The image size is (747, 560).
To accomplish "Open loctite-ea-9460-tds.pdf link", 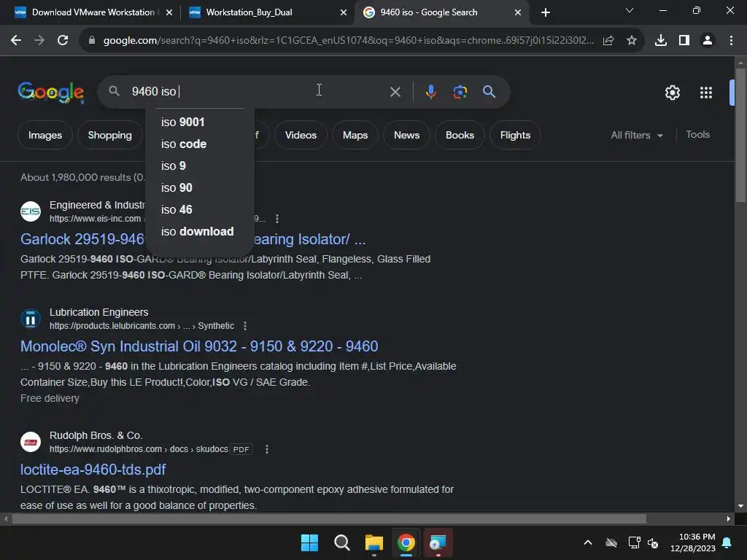I will tap(93, 470).
